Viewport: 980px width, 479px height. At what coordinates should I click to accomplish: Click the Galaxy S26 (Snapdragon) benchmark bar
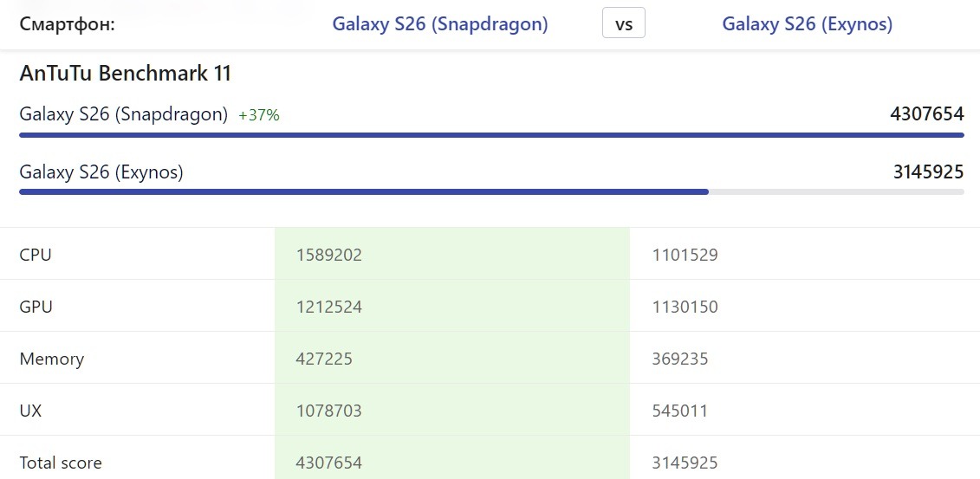[x=491, y=134]
